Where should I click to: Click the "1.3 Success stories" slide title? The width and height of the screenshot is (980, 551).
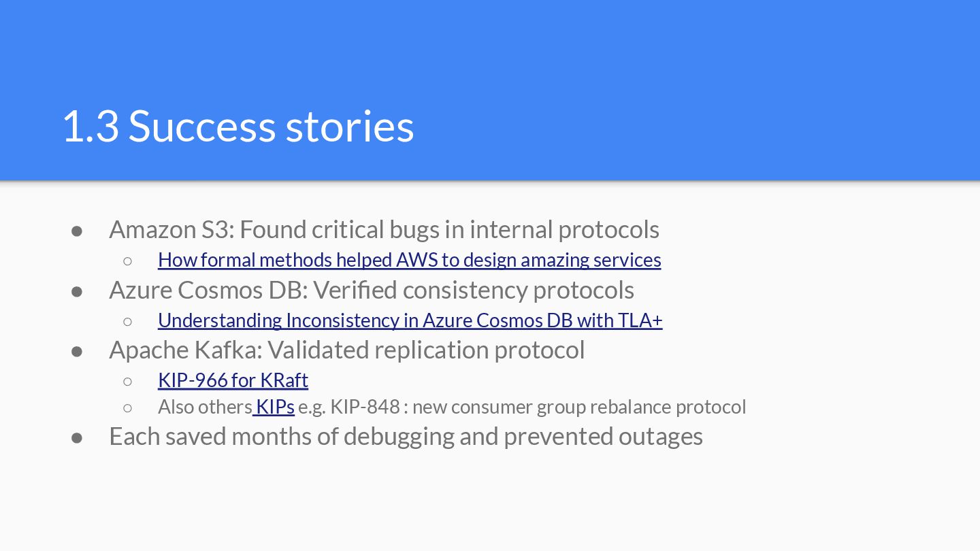tap(238, 126)
